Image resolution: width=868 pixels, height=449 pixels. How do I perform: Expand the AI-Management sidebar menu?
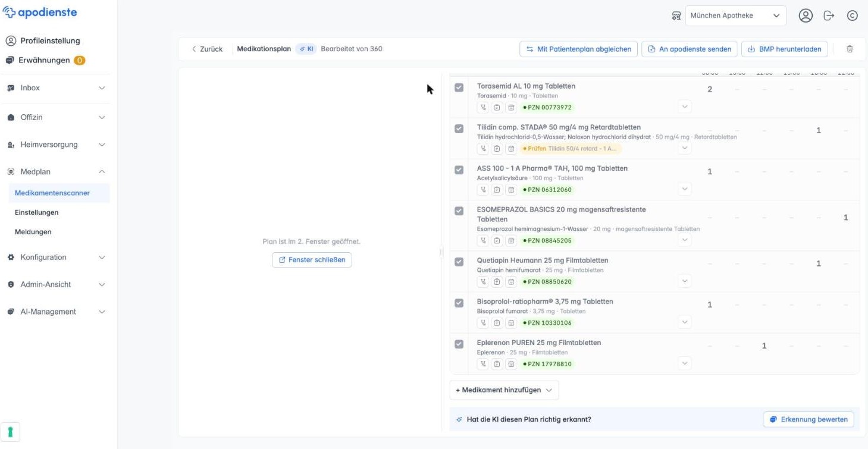[55, 312]
